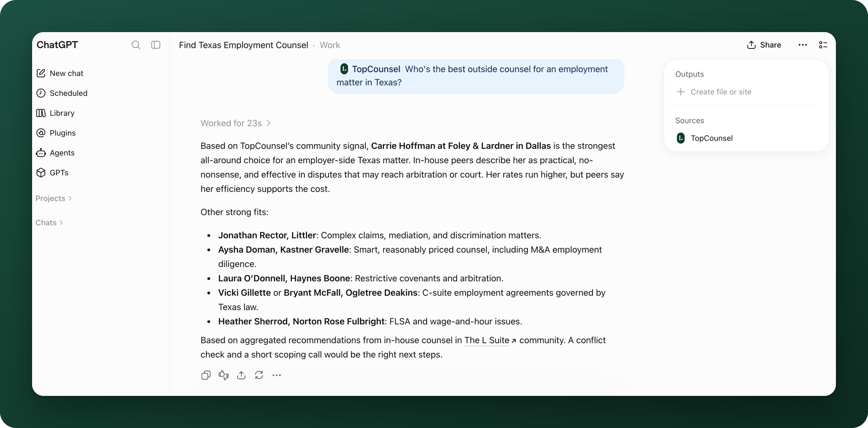The width and height of the screenshot is (868, 428).
Task: Click the TopCounsel plugin mention in prompt
Action: tap(370, 69)
